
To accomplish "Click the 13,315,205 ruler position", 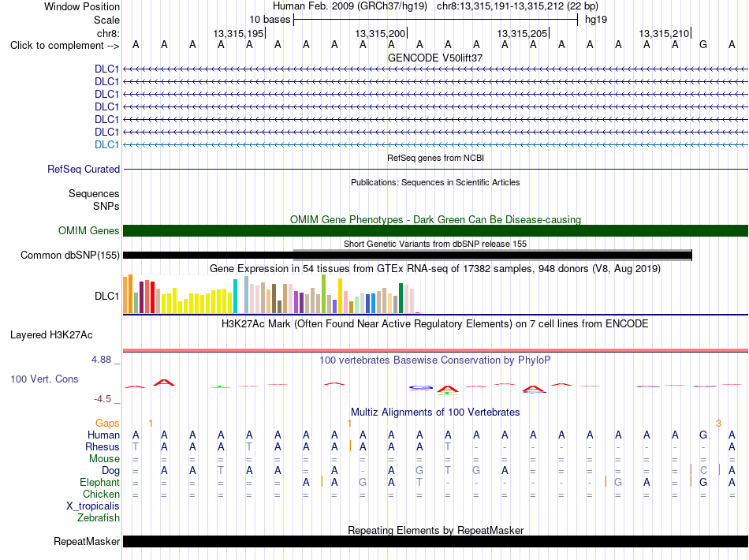I will (x=522, y=33).
